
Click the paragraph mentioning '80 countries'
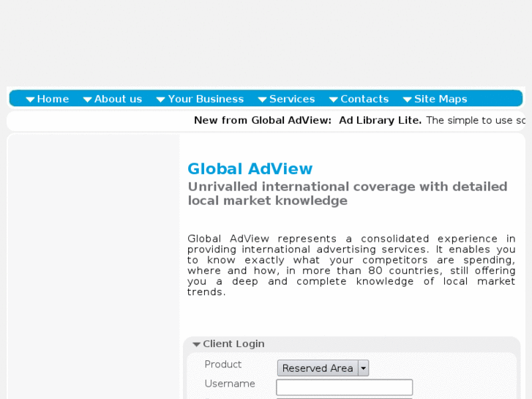pyautogui.click(x=351, y=265)
